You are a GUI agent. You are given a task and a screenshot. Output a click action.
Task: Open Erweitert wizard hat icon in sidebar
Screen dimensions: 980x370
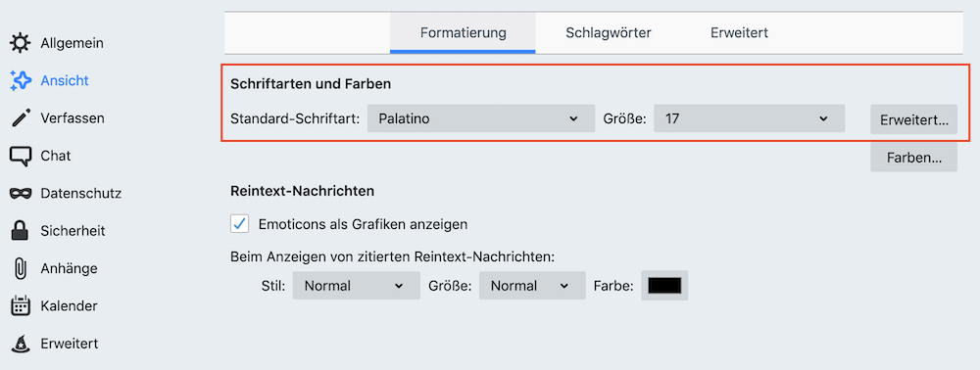21,344
